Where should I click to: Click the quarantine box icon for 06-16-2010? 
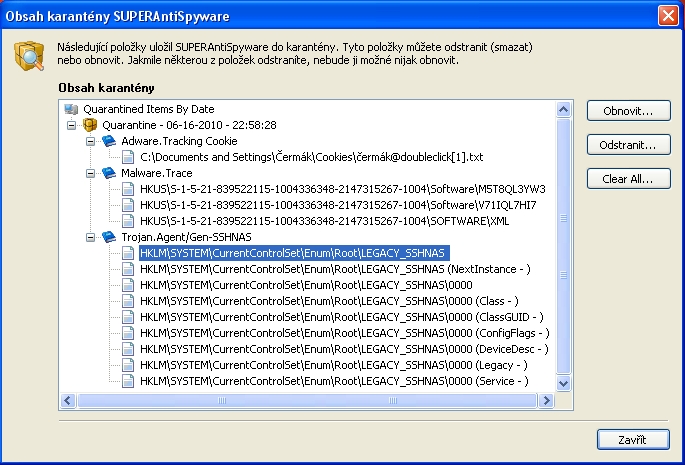click(90, 125)
